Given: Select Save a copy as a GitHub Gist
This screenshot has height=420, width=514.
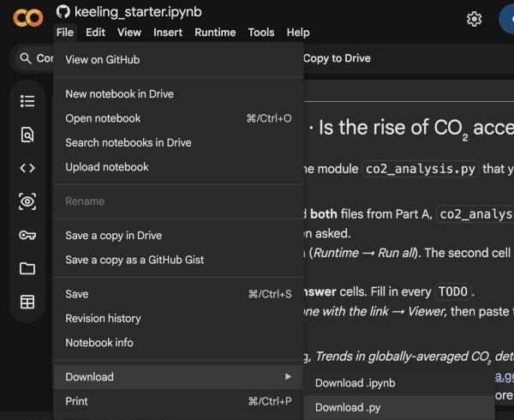Looking at the screenshot, I should tap(179, 260).
